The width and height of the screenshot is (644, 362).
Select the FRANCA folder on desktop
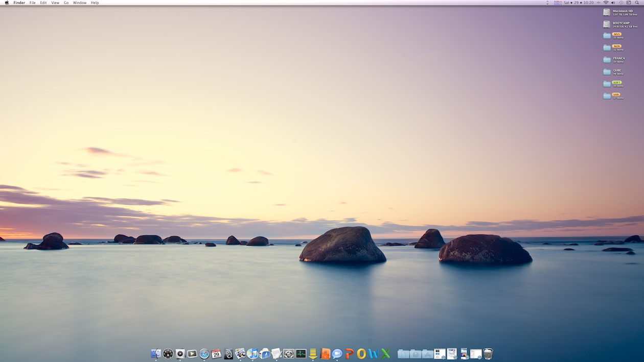[x=607, y=60]
